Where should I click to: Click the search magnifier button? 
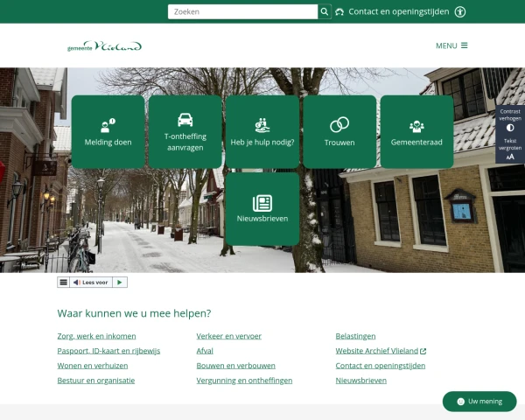[324, 11]
